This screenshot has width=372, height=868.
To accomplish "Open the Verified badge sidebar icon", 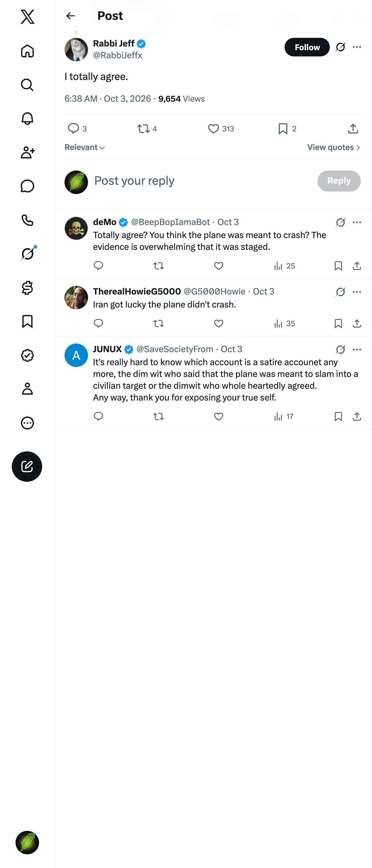I will tap(27, 355).
